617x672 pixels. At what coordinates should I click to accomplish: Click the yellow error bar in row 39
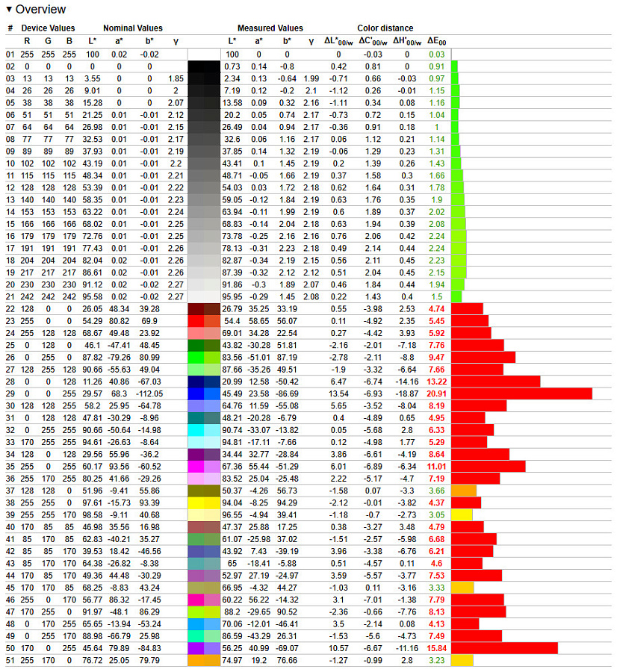click(462, 515)
